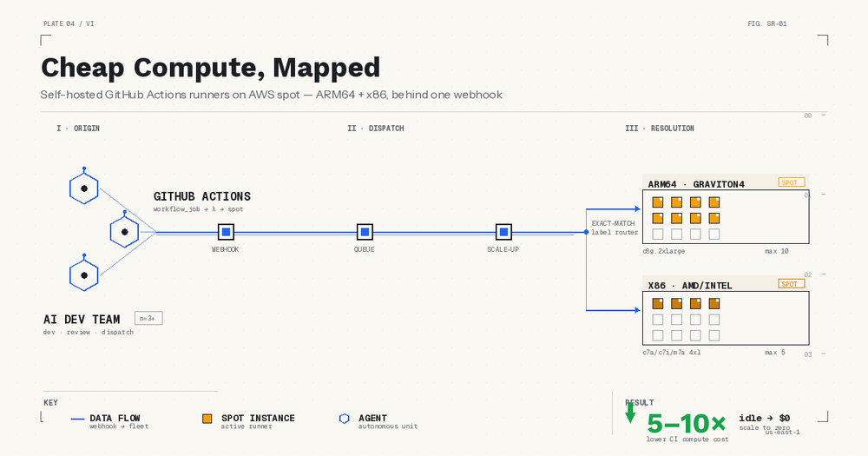Click the WEBHOOK pipeline node square
The image size is (868, 456).
226,232
